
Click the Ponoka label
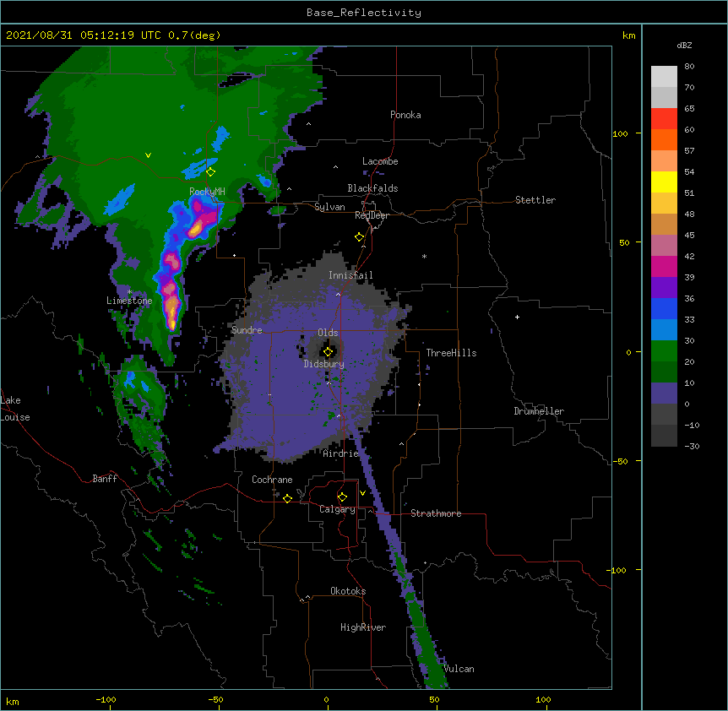[x=405, y=115]
